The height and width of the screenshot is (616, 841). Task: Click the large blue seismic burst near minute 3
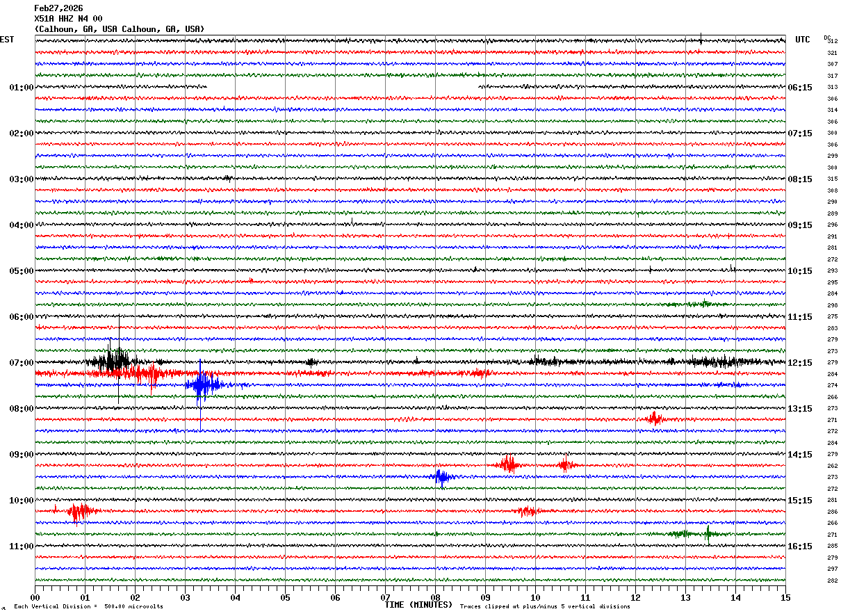[x=202, y=384]
